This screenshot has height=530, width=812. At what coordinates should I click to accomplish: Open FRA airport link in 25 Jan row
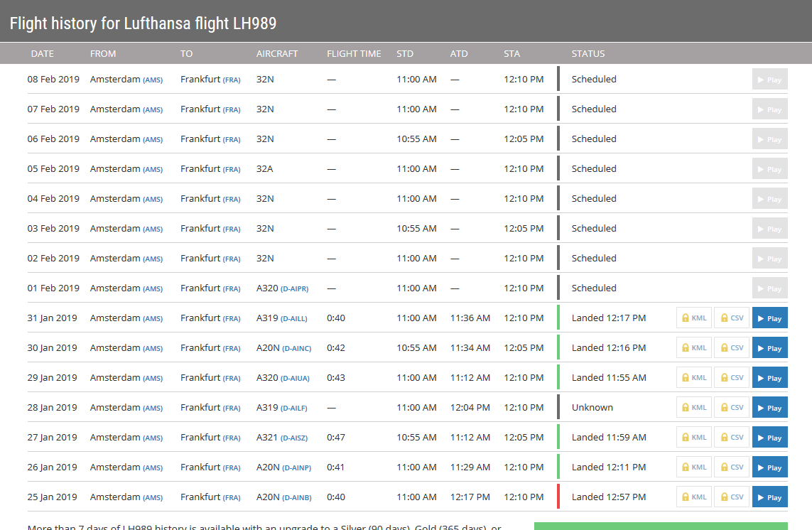(x=232, y=497)
